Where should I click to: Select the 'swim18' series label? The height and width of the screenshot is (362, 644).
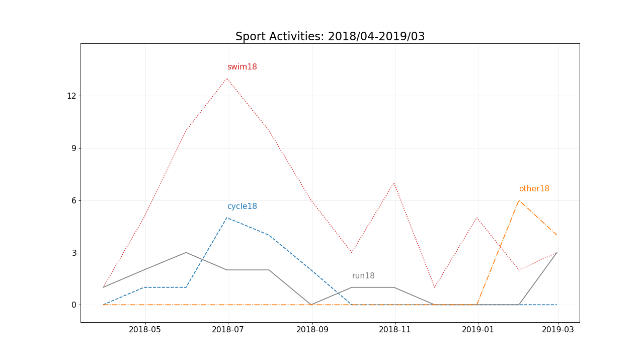coord(242,67)
